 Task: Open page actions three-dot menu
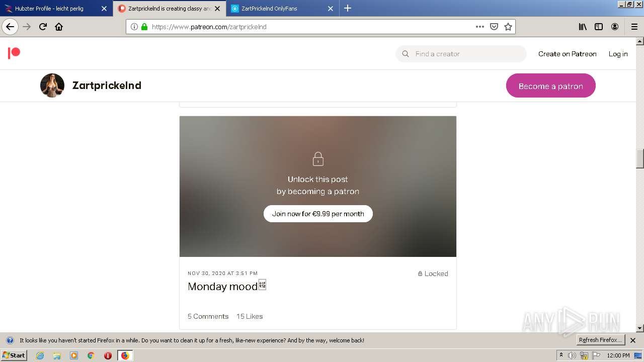[480, 27]
